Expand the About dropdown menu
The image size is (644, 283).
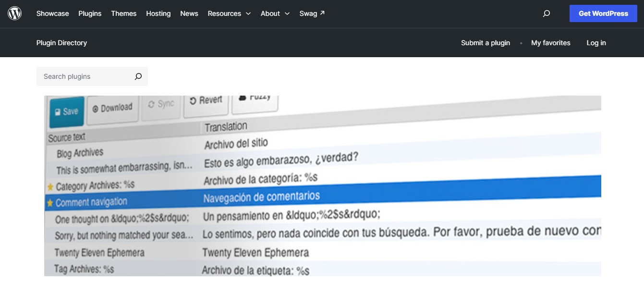click(275, 13)
